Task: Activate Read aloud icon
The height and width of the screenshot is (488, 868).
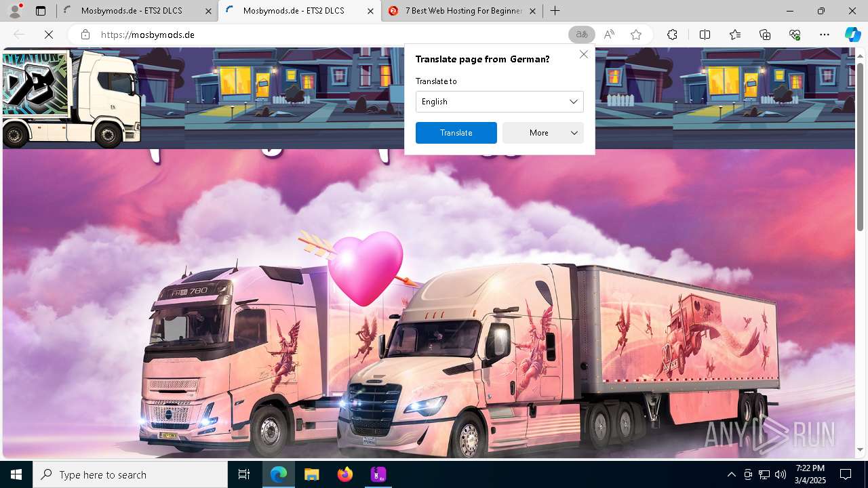Action: pyautogui.click(x=609, y=35)
